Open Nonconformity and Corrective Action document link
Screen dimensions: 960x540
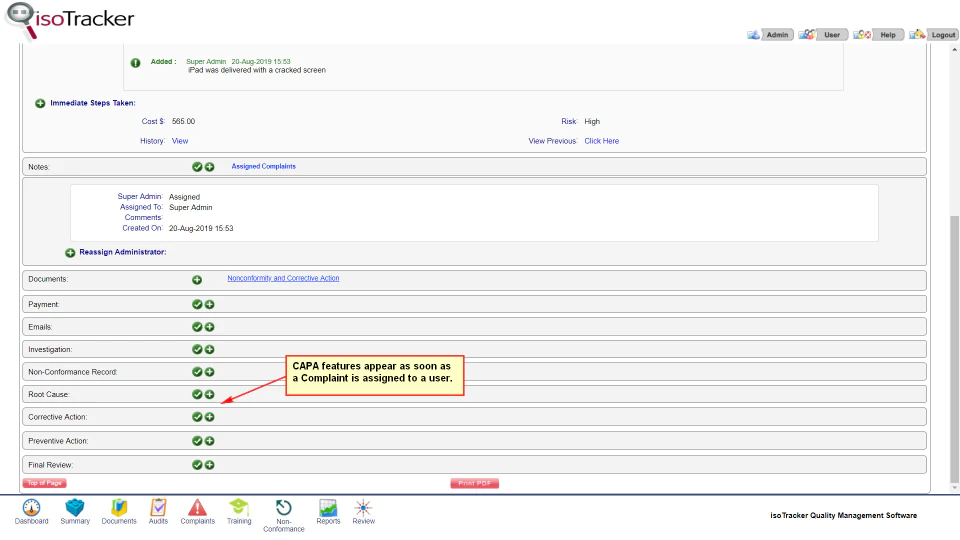coord(283,278)
